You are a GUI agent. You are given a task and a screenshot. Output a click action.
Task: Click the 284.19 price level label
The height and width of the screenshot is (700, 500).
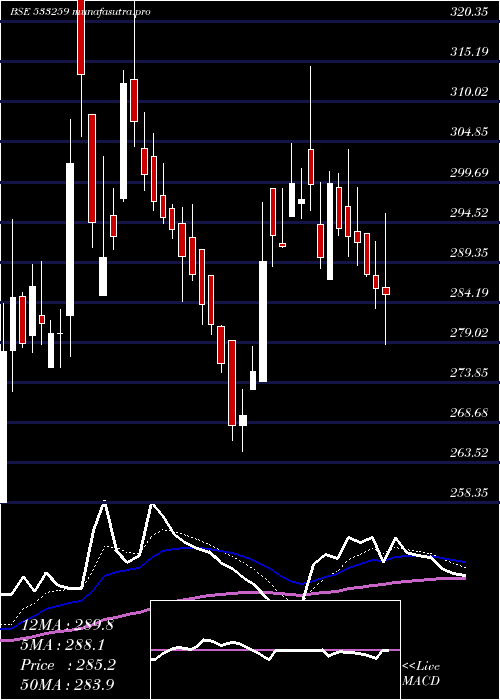pos(469,293)
